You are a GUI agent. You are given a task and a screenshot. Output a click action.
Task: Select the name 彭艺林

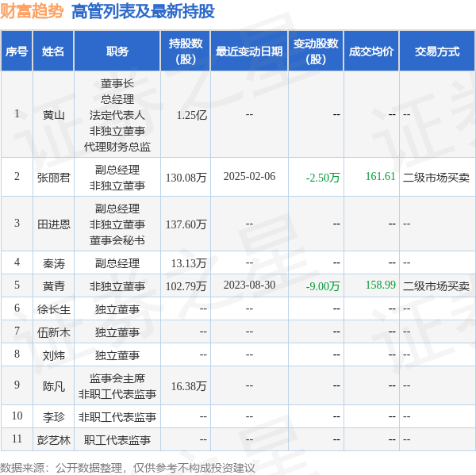coord(53,440)
